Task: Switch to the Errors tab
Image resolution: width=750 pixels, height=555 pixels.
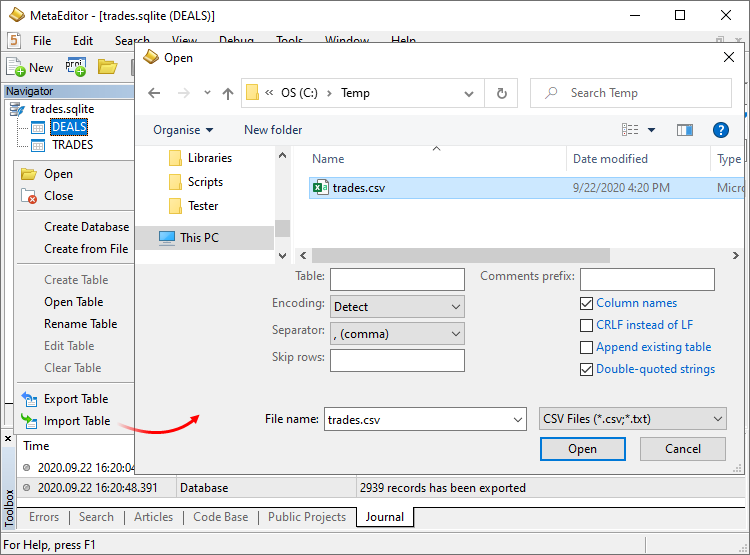Action: (44, 517)
